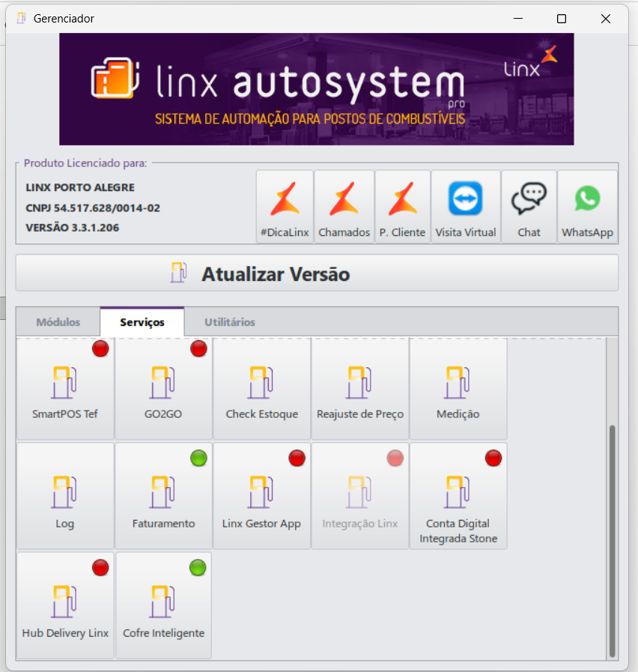638x672 pixels.
Task: Launch Visita Virtual TeamViewer shortcut
Action: [x=466, y=207]
